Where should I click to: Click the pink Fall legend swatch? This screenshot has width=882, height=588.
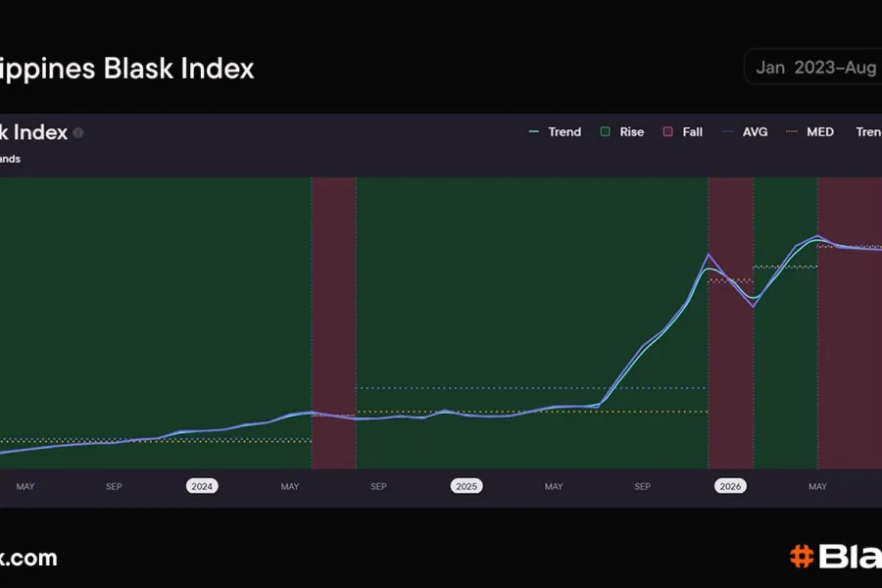coord(667,131)
